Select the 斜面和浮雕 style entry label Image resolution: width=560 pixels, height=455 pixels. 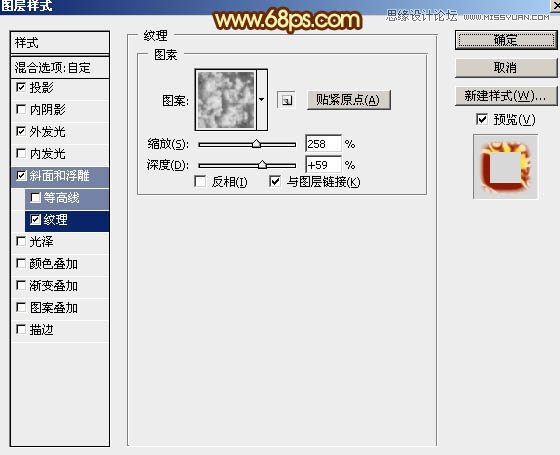pos(60,176)
